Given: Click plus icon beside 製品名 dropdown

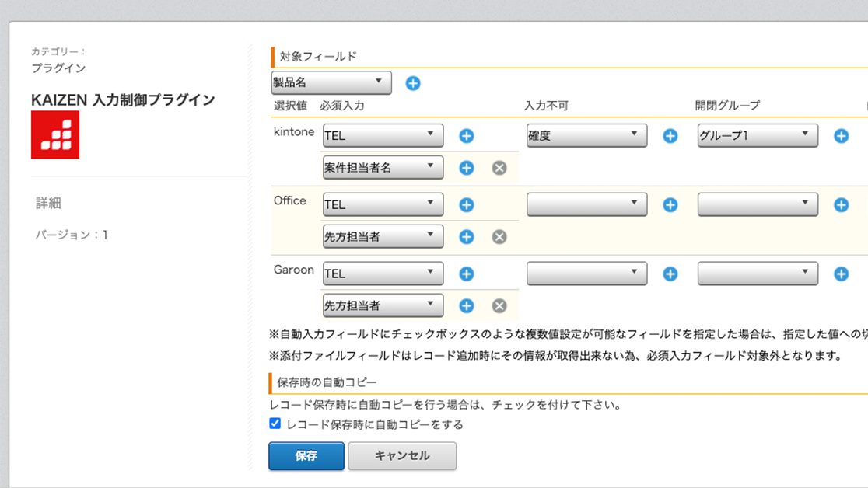Looking at the screenshot, I should pos(413,83).
